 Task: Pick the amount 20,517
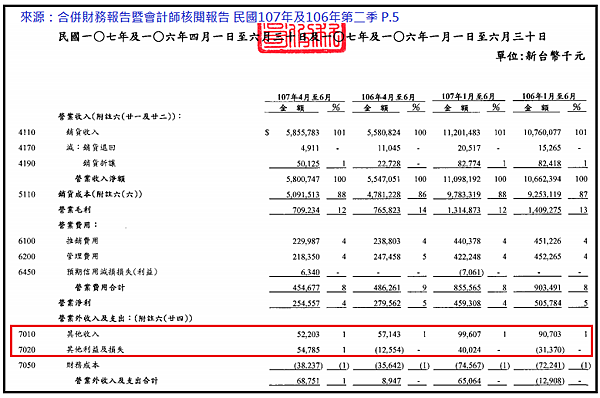469,148
